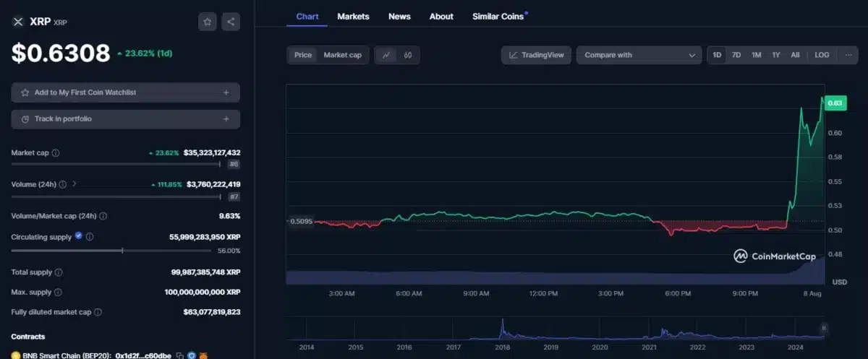Click the XRP logo icon
Image resolution: width=868 pixels, height=359 pixels.
tap(18, 22)
